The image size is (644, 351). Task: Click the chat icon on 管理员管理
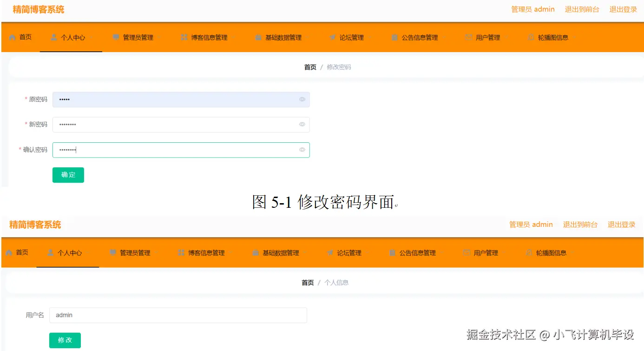tap(116, 37)
